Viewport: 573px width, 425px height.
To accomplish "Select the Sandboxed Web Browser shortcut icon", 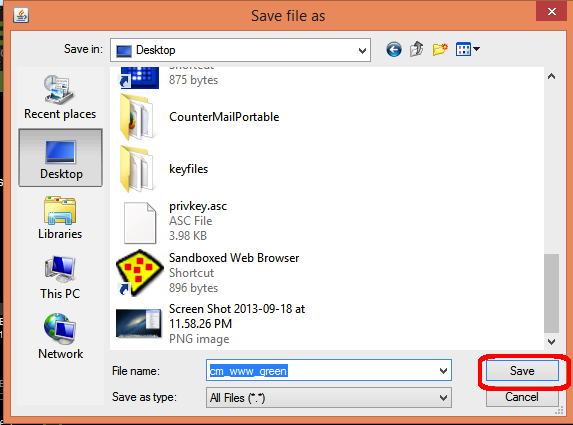I will [x=139, y=273].
